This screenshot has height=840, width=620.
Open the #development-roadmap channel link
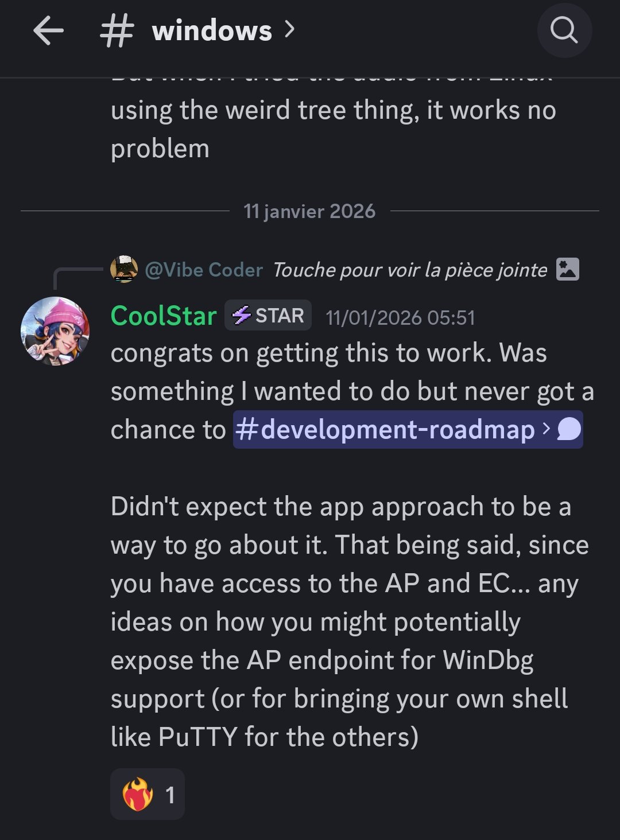tap(385, 429)
